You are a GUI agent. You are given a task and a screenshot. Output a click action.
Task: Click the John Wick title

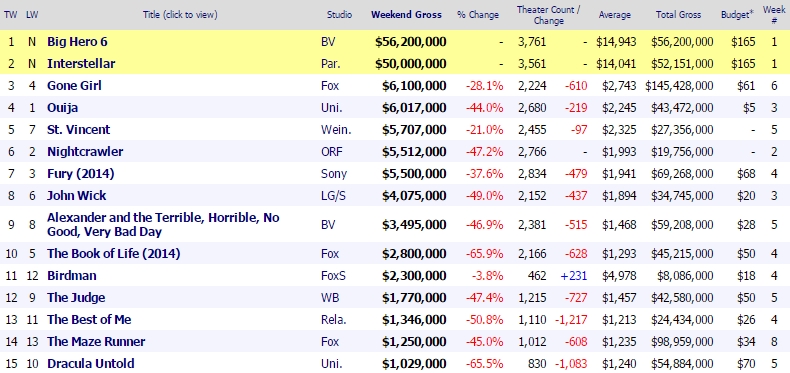[x=77, y=196]
